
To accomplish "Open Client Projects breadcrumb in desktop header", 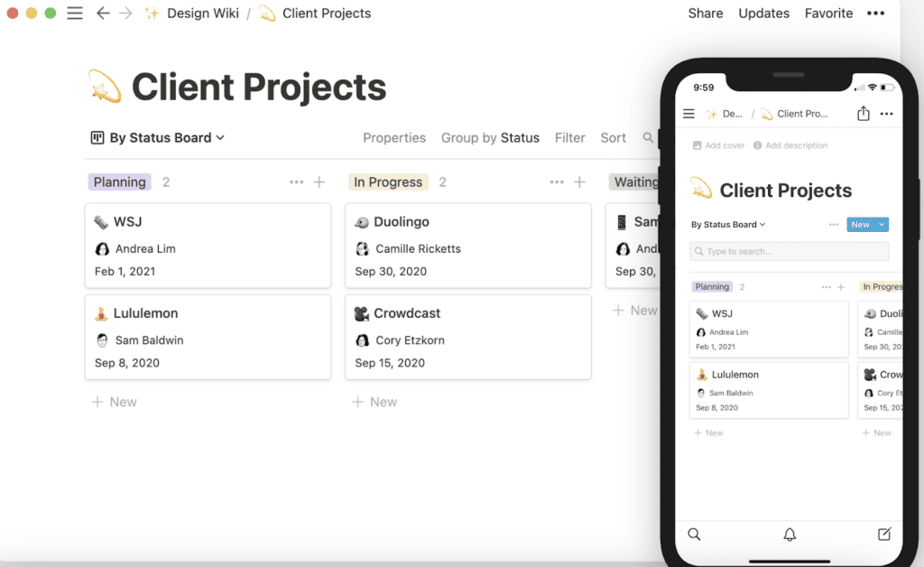I will pos(315,13).
